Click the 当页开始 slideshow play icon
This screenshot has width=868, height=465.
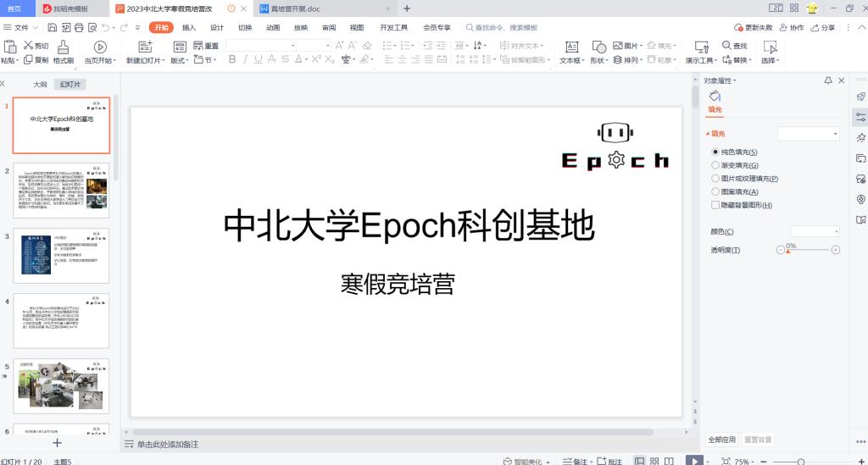pos(99,47)
